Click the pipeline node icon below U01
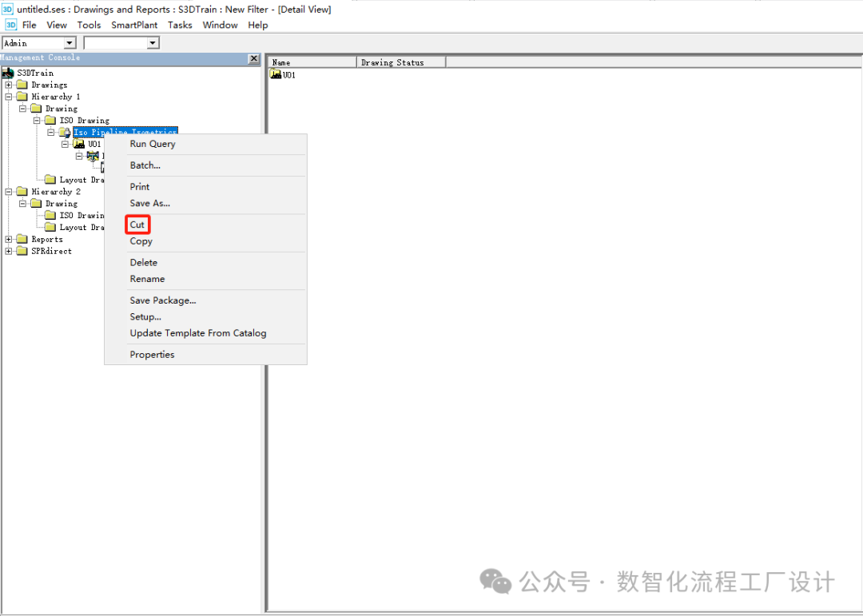 pos(93,157)
